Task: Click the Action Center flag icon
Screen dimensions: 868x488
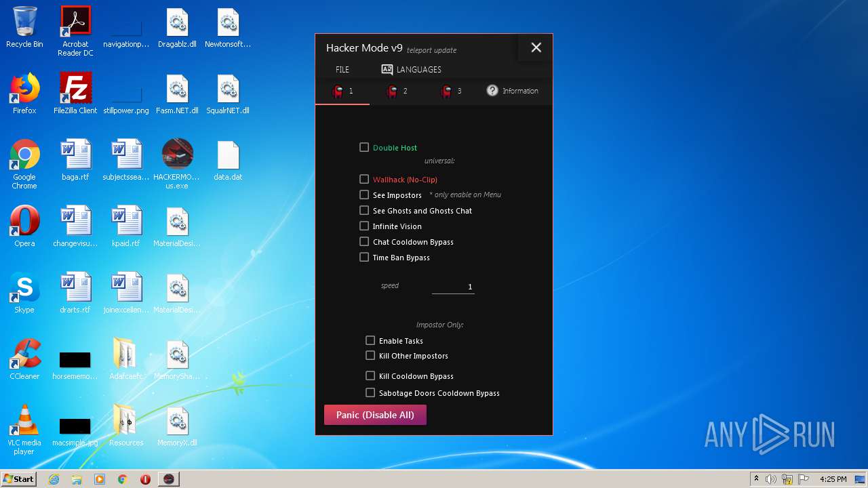Action: [804, 479]
